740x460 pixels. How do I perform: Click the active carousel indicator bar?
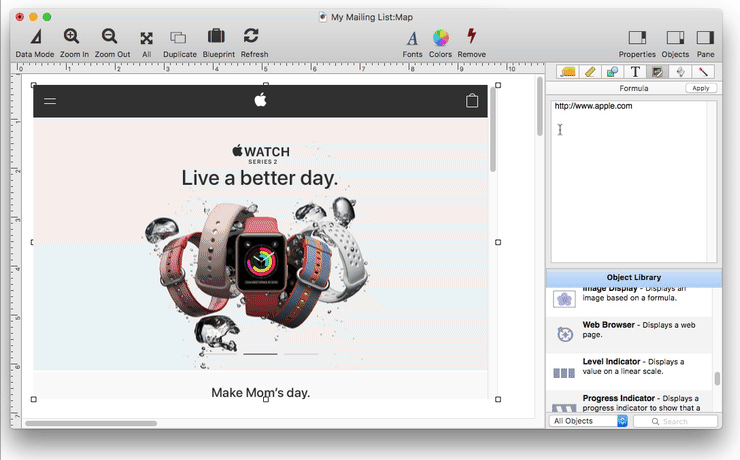(261, 353)
